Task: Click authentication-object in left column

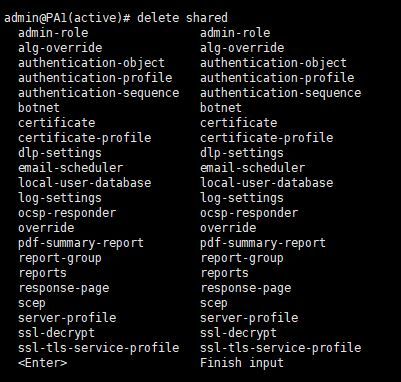Action: point(92,63)
